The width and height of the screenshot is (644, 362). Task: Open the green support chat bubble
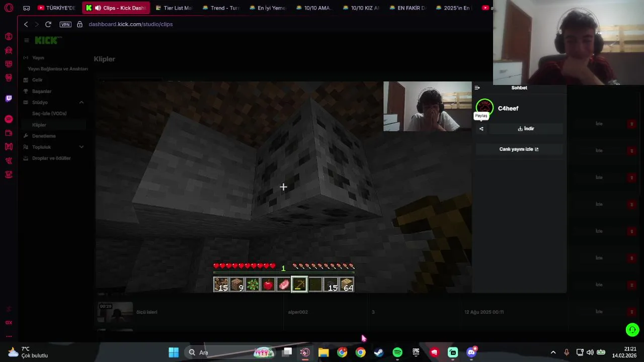632,330
